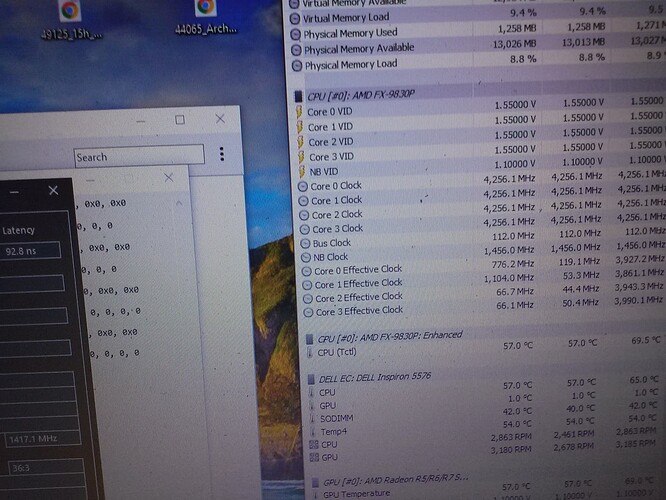Maximize the browser window with Search field
Viewport: 666px width, 500px height.
180,120
